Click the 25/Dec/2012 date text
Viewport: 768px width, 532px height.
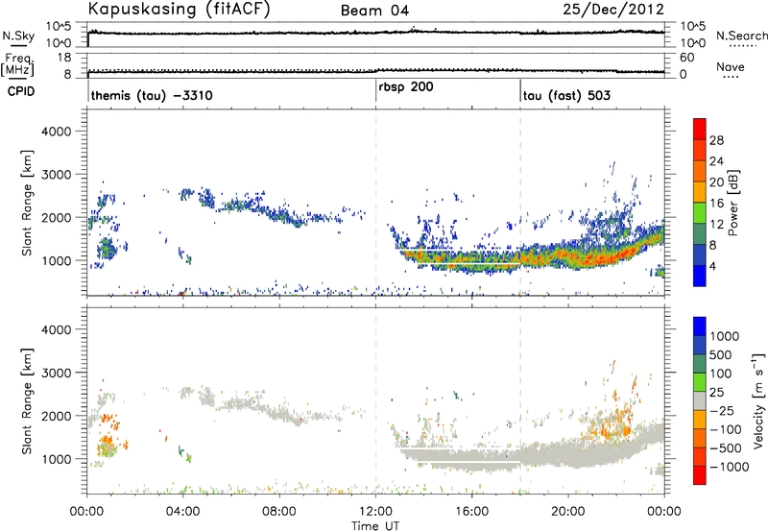click(x=613, y=10)
